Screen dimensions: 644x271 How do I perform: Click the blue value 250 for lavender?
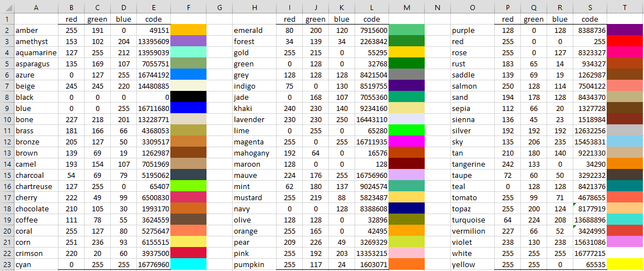342,120
